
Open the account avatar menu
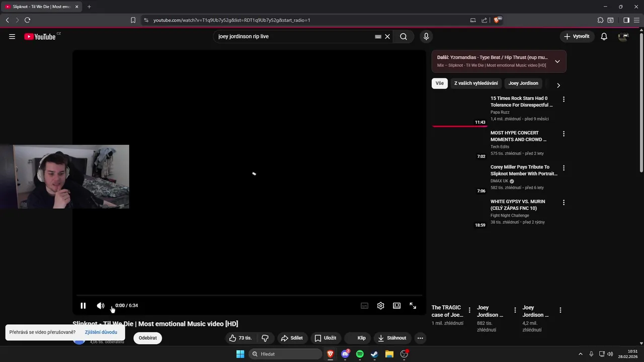coord(623,36)
